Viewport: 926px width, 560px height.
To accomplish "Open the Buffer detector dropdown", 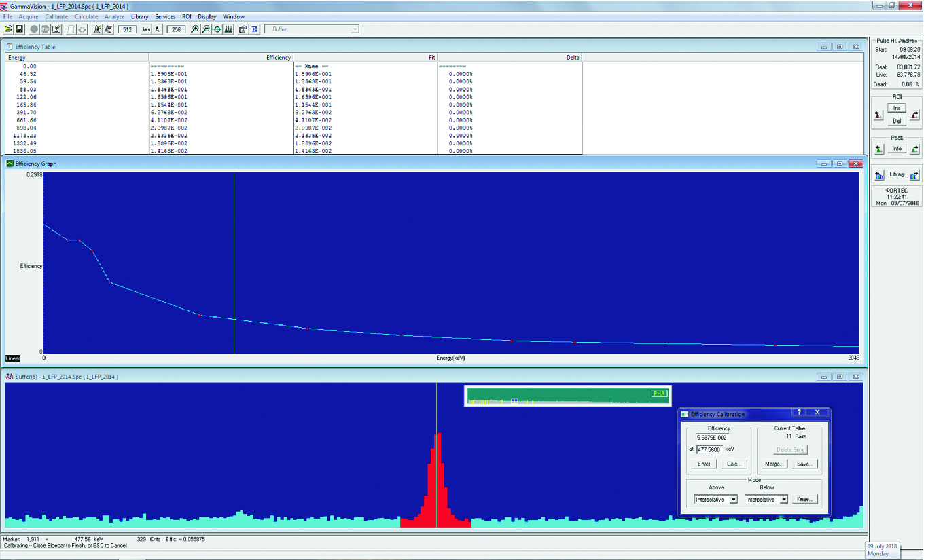I will [x=355, y=29].
